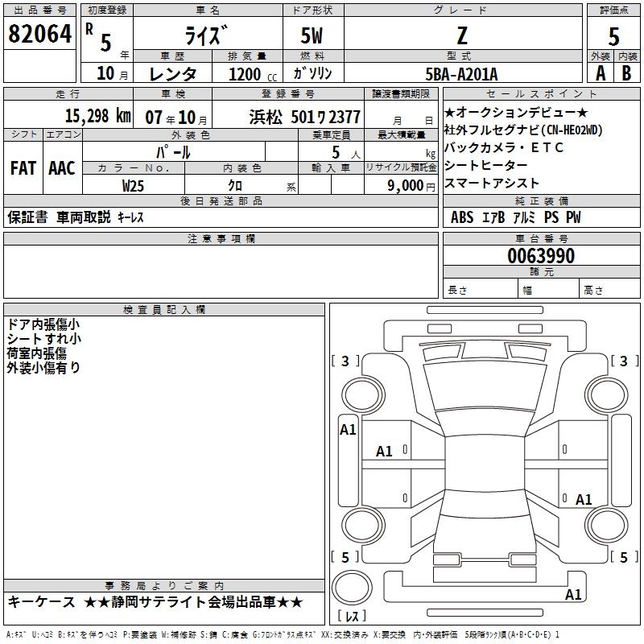Select the spare tire circle above レス
The image size is (644, 644).
click(x=352, y=587)
